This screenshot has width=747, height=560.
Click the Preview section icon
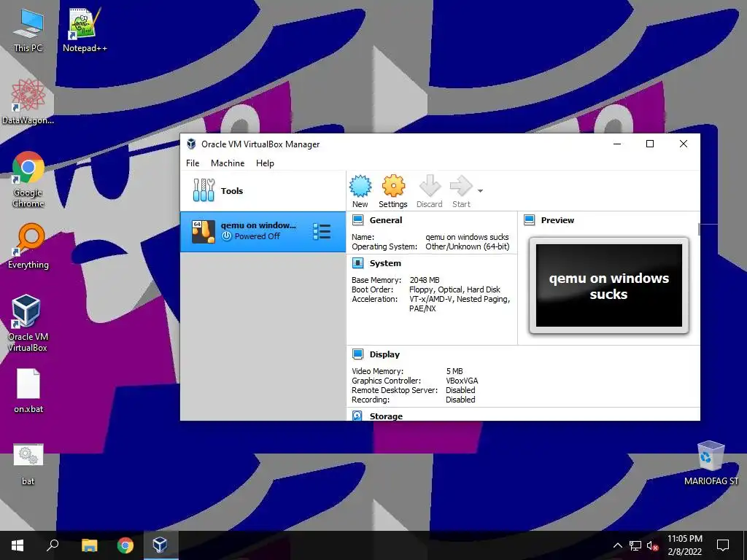530,220
